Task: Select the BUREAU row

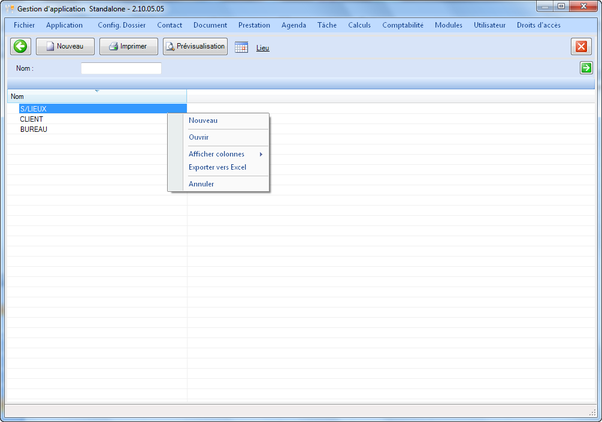Action: [x=34, y=129]
